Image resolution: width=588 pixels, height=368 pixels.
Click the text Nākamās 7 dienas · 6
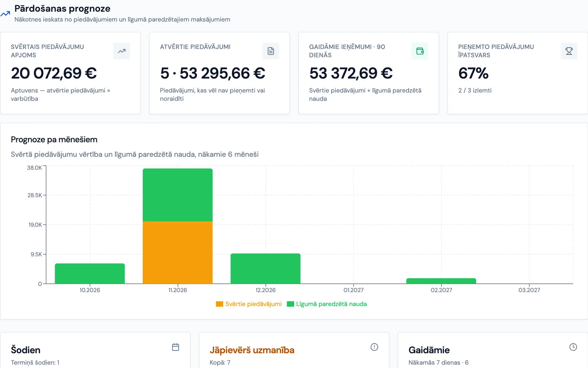coord(438,362)
